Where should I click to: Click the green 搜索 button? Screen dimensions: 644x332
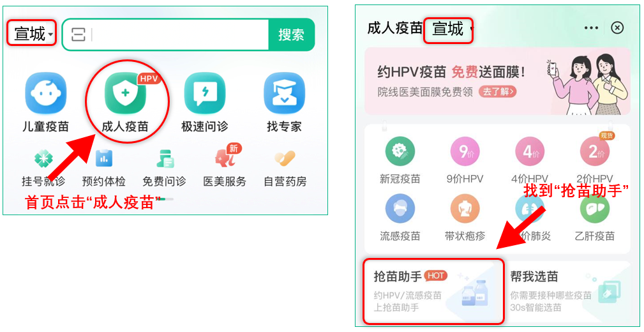click(291, 34)
